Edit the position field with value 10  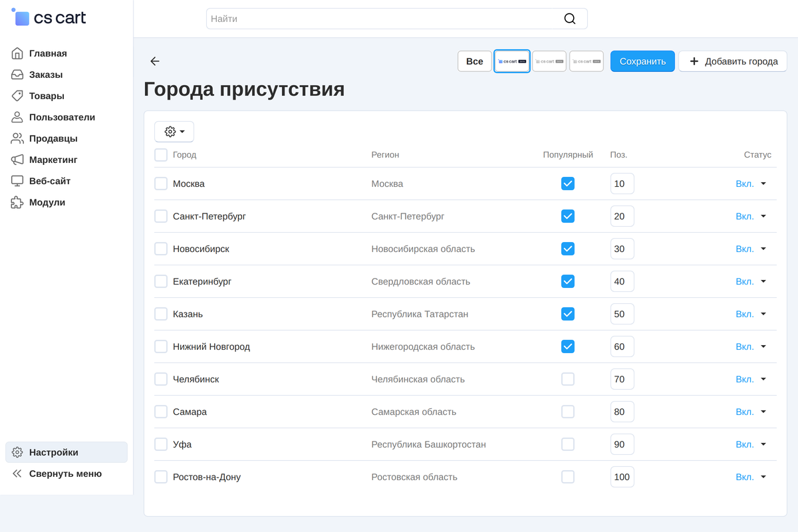pyautogui.click(x=622, y=184)
